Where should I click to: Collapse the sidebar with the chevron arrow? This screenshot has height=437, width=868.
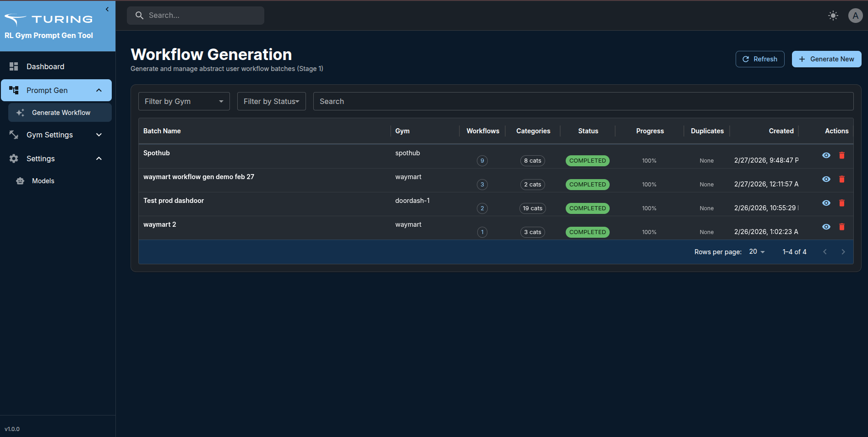pyautogui.click(x=107, y=9)
